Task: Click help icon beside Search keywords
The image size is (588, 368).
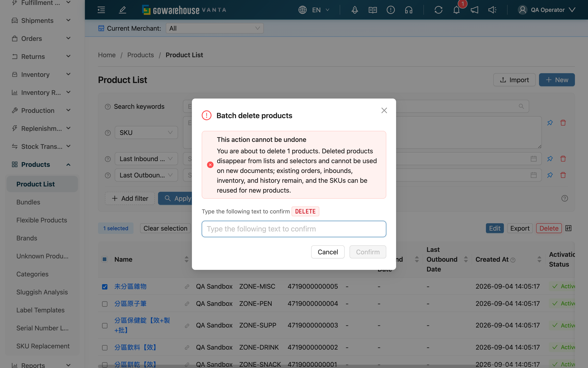Action: point(108,107)
